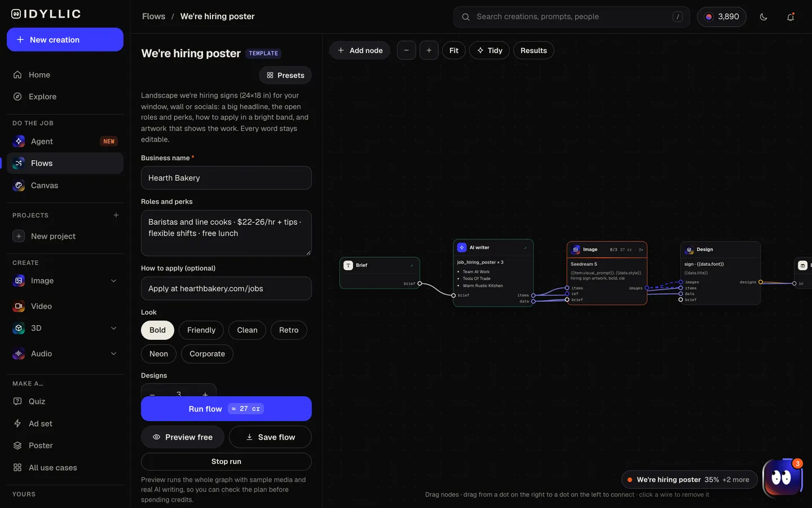Image resolution: width=812 pixels, height=508 pixels.
Task: Add a project with the Projects plus icon
Action: click(x=116, y=215)
